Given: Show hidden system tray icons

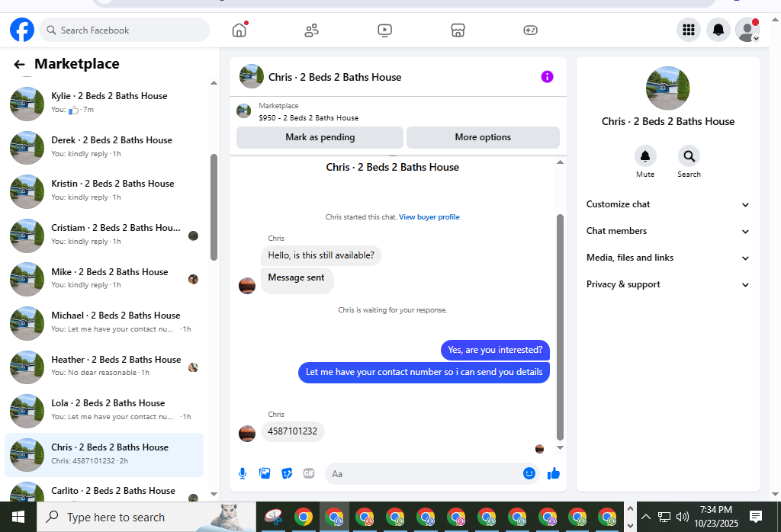Looking at the screenshot, I should [x=645, y=517].
